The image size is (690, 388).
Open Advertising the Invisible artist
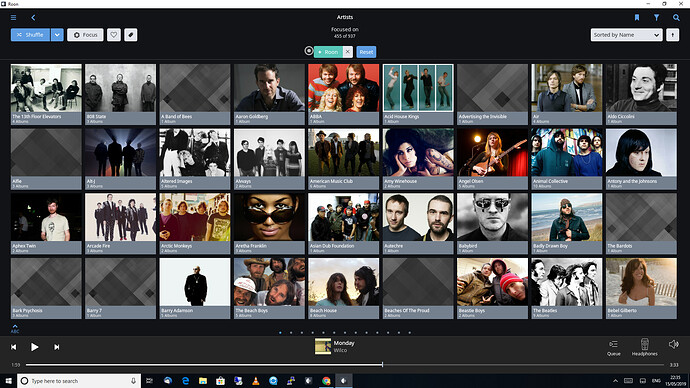point(492,94)
